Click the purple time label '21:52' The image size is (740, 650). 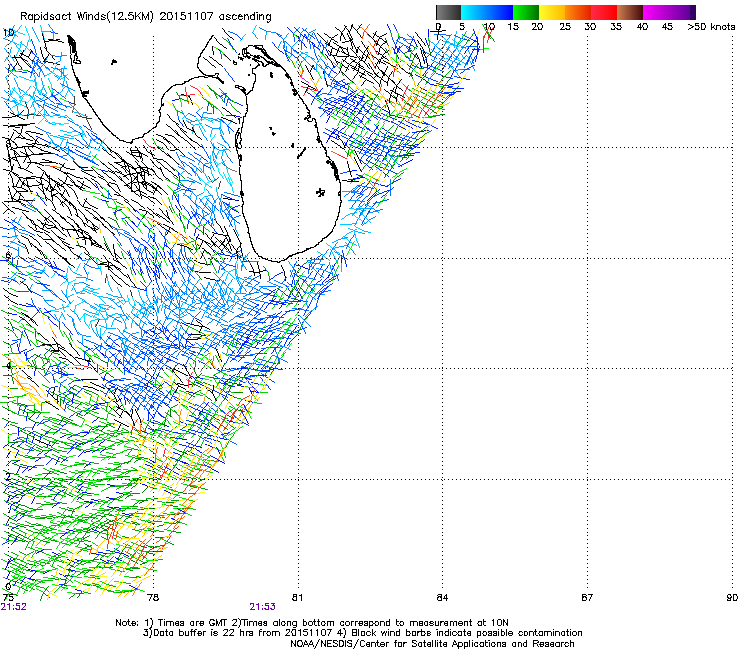14,607
